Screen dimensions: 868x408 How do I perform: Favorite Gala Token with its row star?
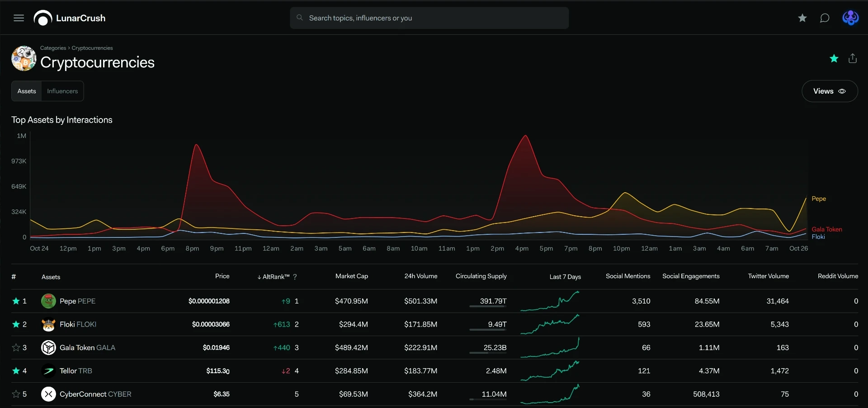coord(16,347)
